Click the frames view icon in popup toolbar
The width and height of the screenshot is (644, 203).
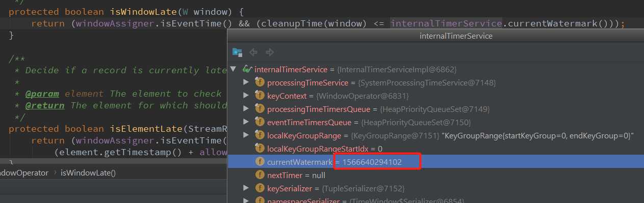click(x=237, y=52)
